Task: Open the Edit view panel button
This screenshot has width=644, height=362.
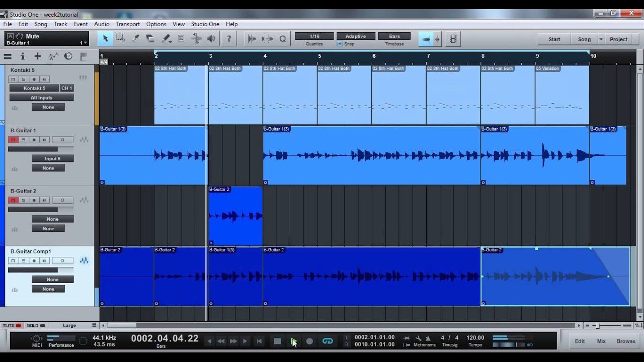Action: [580, 341]
